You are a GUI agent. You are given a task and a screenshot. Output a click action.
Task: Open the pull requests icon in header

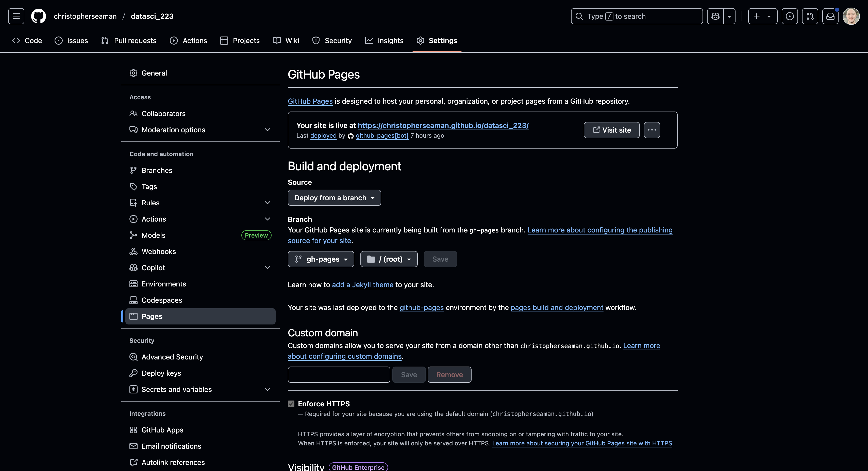coord(810,16)
